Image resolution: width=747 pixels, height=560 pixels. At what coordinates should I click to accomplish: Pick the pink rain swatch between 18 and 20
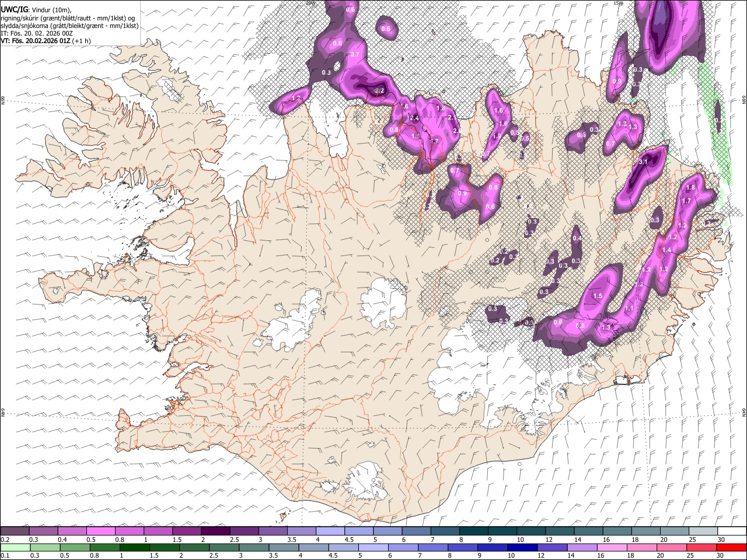click(641, 547)
